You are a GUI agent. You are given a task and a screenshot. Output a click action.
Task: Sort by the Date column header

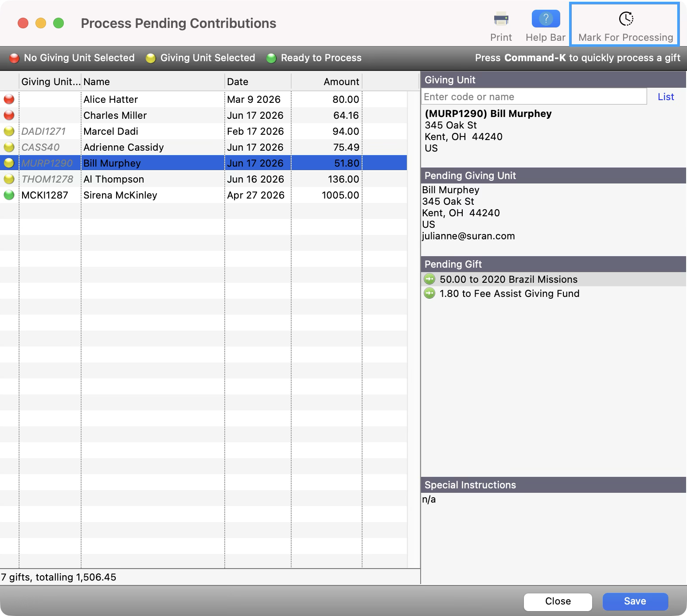click(x=258, y=82)
